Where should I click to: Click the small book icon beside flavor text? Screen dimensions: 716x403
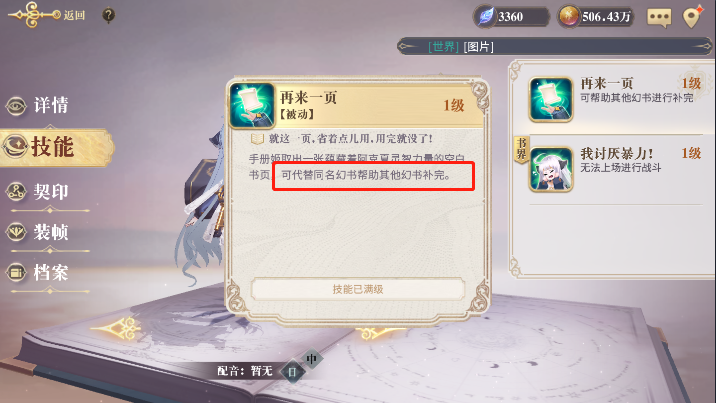pyautogui.click(x=257, y=138)
